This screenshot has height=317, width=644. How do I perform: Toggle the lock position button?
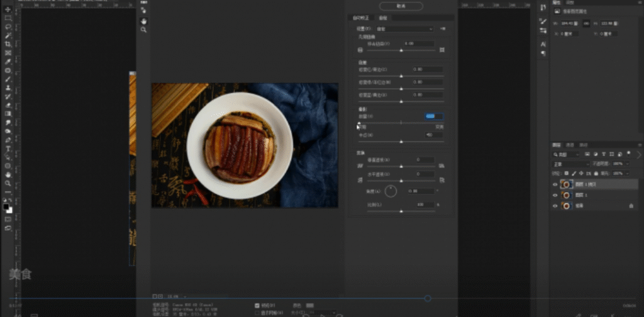[581, 174]
